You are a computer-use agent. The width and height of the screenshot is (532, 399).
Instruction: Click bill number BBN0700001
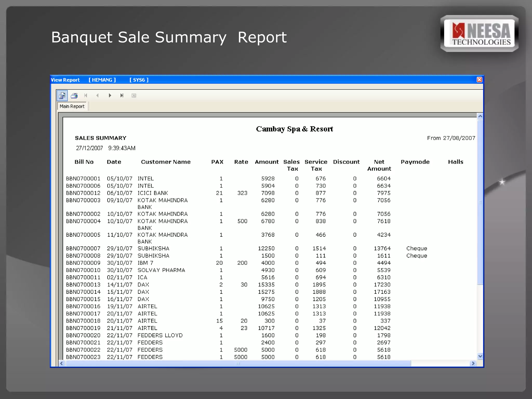[83, 178]
